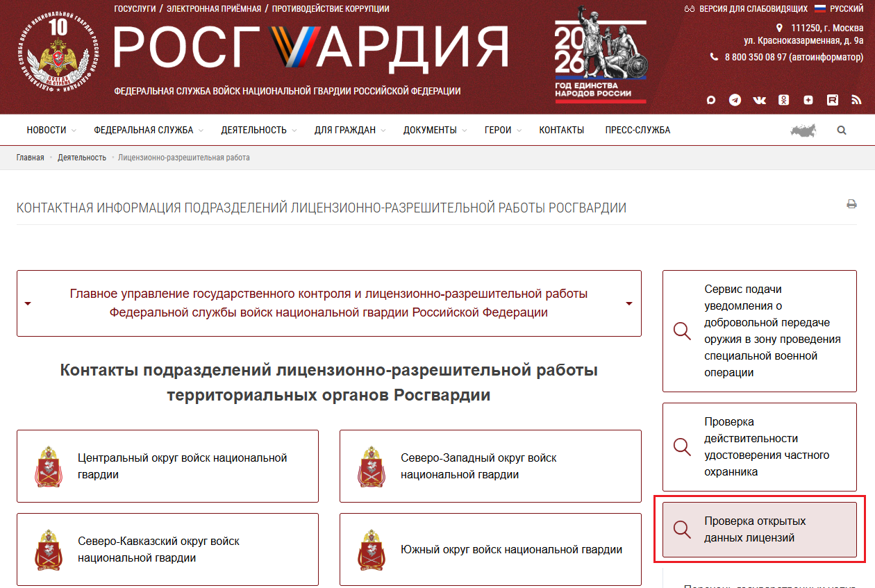Image resolution: width=875 pixels, height=588 pixels.
Task: Go to Деятельность in breadcrumbs
Action: 82,158
